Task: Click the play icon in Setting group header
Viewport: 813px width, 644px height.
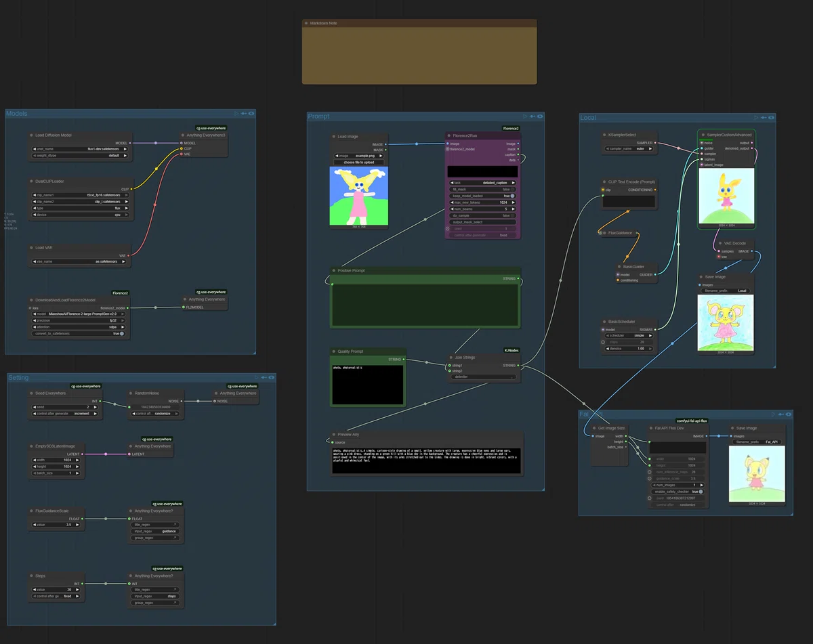Action: click(256, 378)
